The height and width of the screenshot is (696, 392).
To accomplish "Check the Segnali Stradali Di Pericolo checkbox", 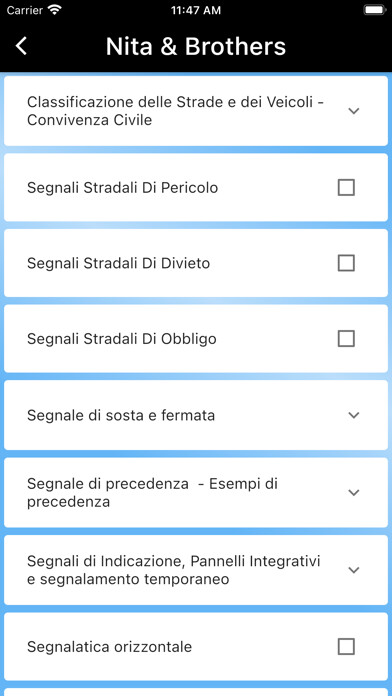I will [346, 188].
